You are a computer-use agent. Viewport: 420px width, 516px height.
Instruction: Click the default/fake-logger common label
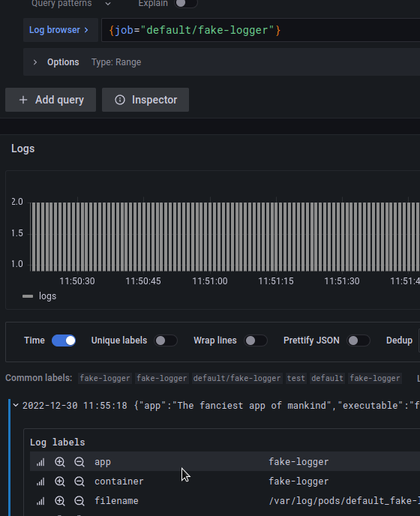[237, 378]
